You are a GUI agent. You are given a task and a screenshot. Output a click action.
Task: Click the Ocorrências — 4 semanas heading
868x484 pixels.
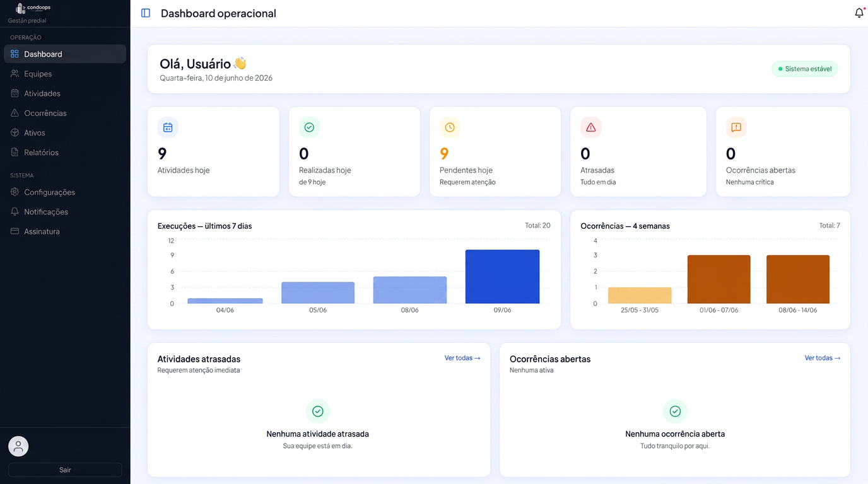click(x=625, y=226)
